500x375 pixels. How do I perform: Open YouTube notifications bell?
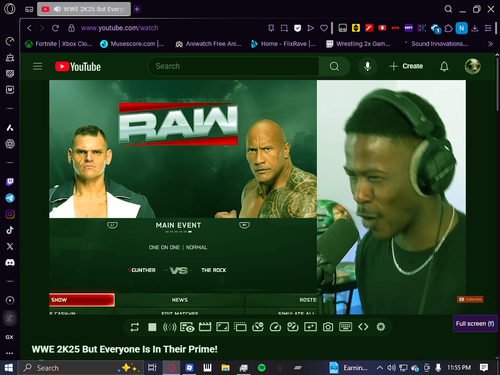(444, 66)
